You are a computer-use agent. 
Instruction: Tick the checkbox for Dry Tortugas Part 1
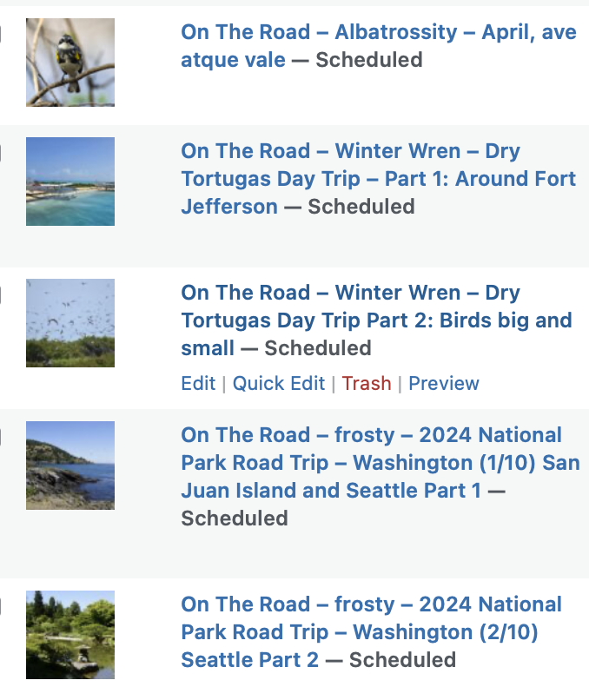click(1, 153)
